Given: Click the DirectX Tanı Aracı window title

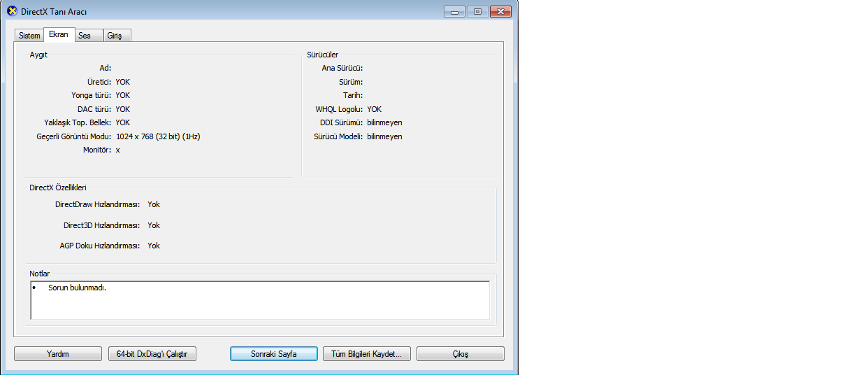Looking at the screenshot, I should pos(55,13).
